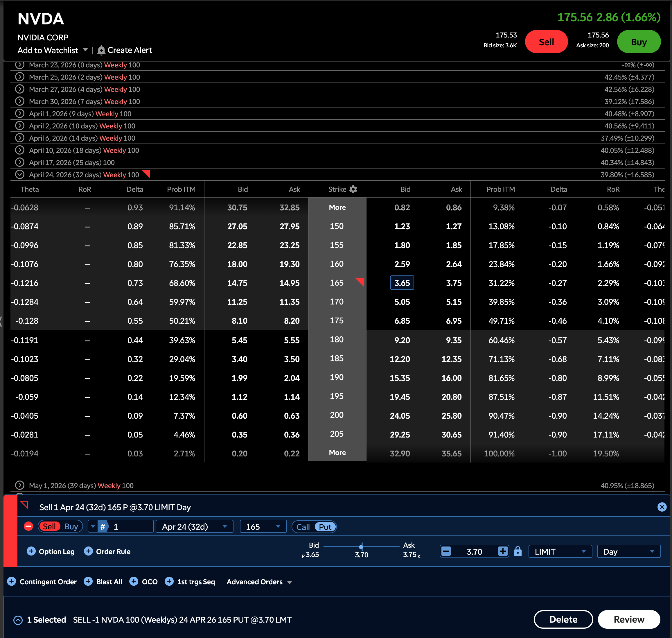The height and width of the screenshot is (638, 672).
Task: Add OCO order via plus icon
Action: (134, 582)
